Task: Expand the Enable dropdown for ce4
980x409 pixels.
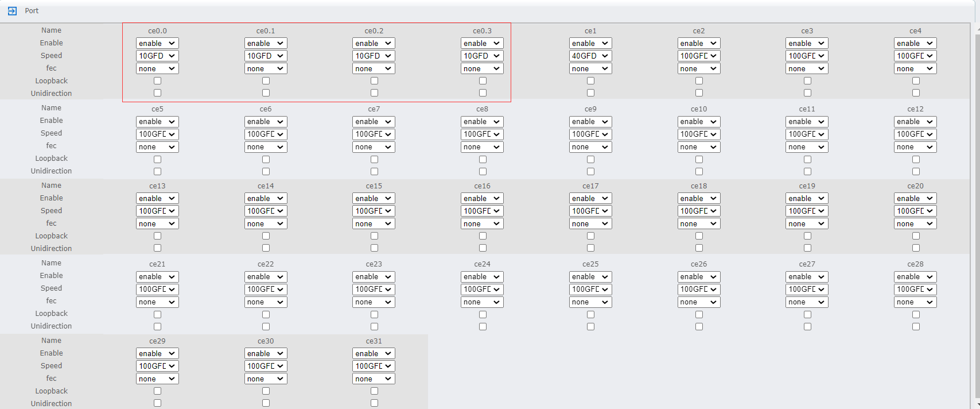Action: click(x=915, y=43)
